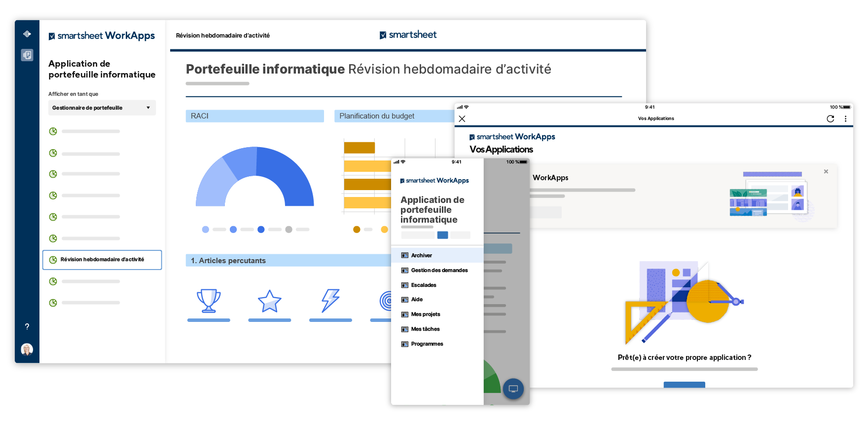This screenshot has height=433, width=868.
Task: Click '1. Articles percutants' section header
Action: click(289, 261)
